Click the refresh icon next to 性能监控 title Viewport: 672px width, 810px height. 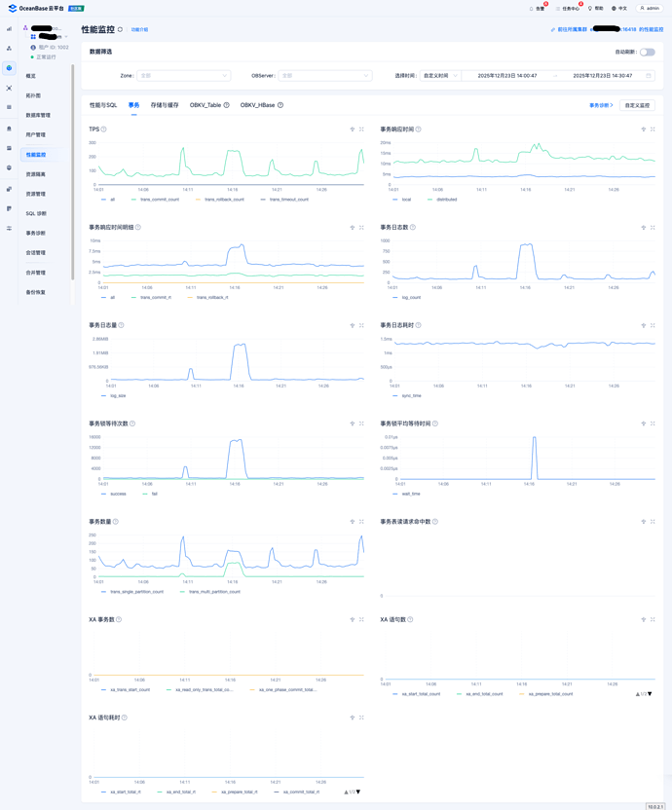pyautogui.click(x=120, y=30)
